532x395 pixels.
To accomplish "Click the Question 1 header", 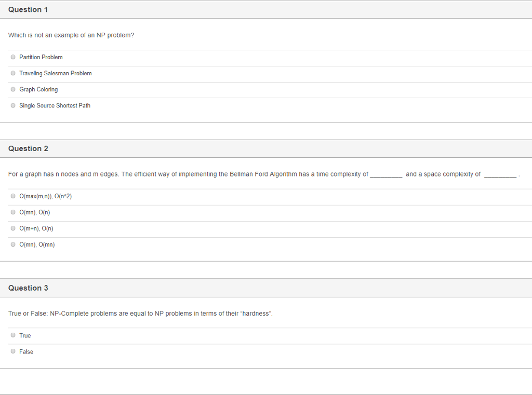I will tap(28, 9).
